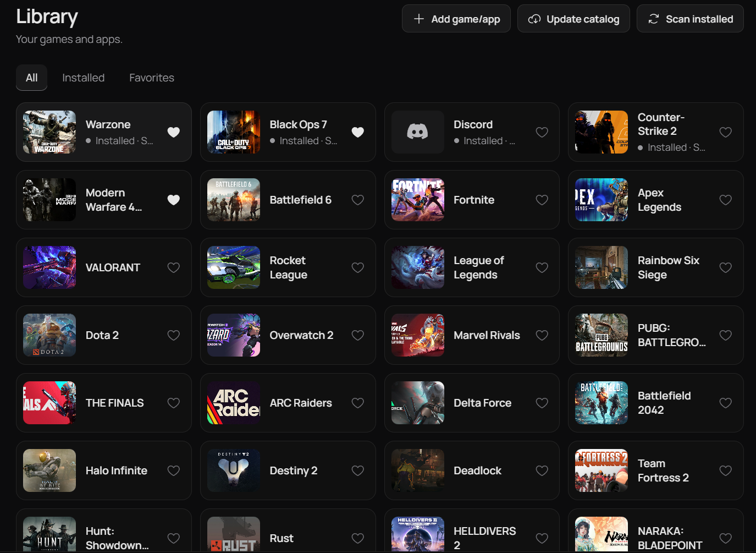
Task: Switch to the Installed tab
Action: click(x=84, y=78)
